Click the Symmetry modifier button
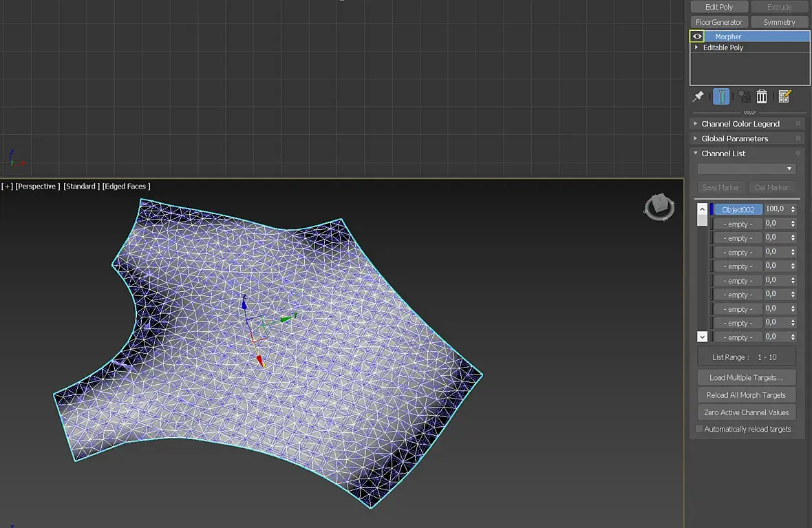The height and width of the screenshot is (528, 812). point(779,22)
